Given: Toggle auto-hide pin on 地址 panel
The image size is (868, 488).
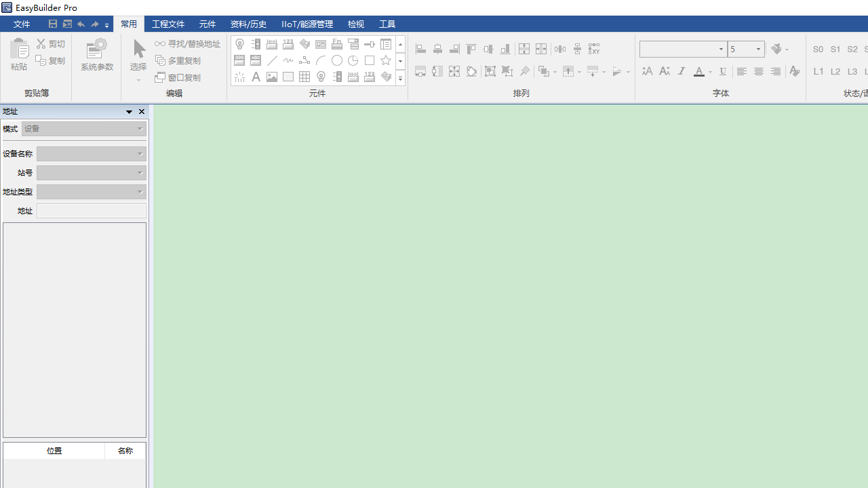Looking at the screenshot, I should 129,112.
